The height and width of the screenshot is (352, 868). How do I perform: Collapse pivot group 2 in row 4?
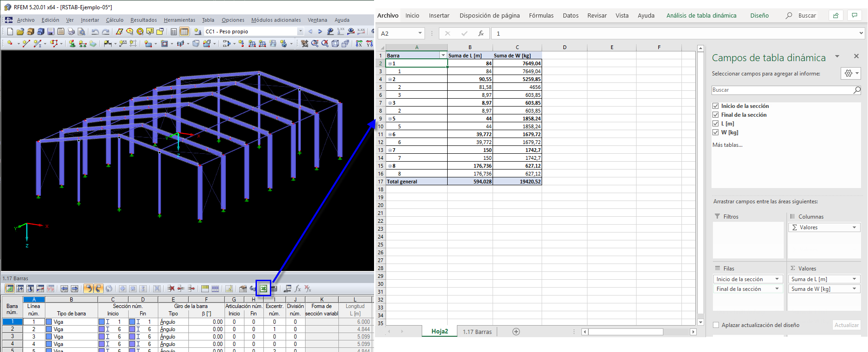point(390,79)
